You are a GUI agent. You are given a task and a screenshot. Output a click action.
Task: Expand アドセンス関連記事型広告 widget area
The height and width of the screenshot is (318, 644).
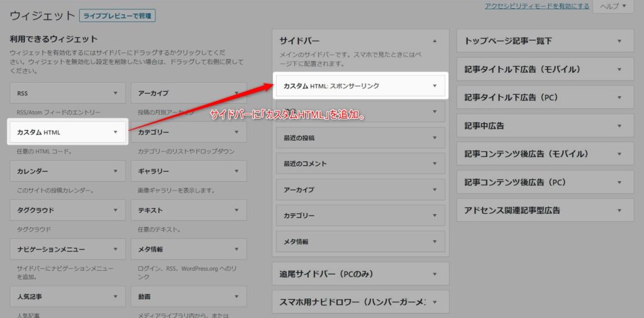[619, 211]
